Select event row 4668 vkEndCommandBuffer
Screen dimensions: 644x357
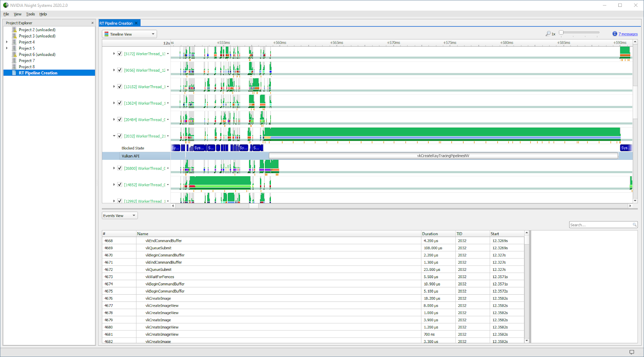pyautogui.click(x=313, y=241)
